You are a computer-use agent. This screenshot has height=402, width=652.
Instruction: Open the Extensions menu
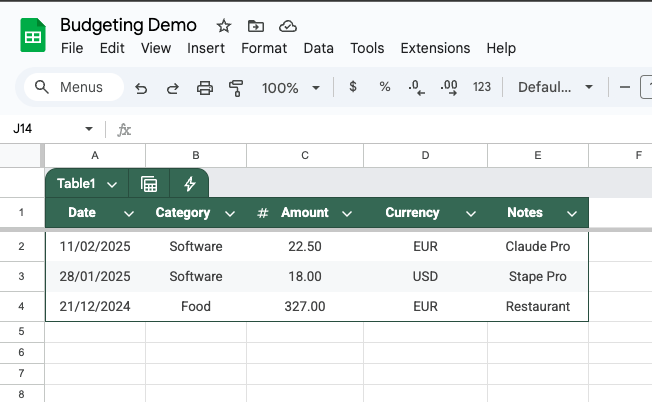435,48
